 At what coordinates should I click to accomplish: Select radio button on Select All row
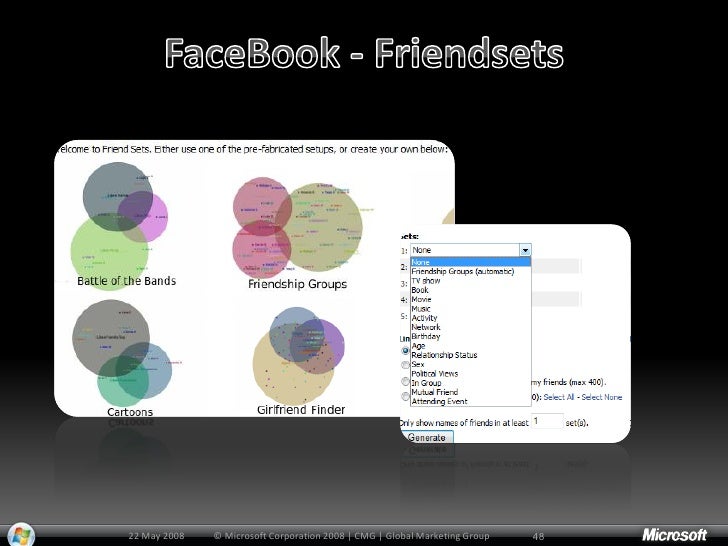pos(405,396)
